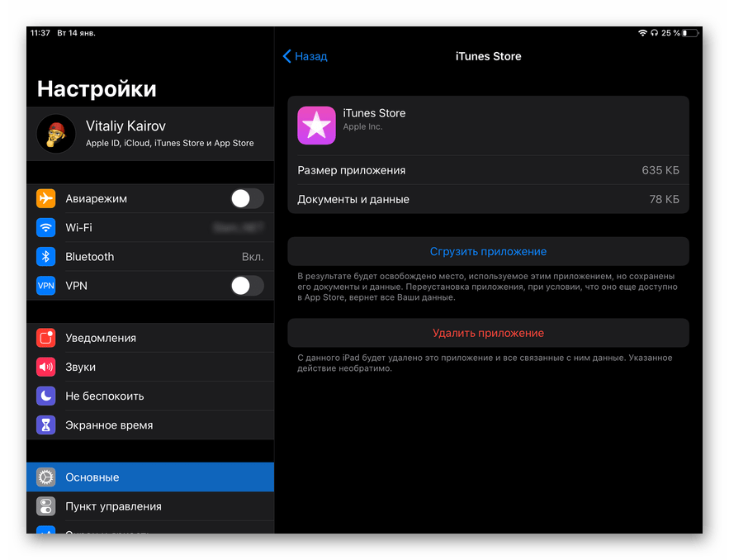Tap the profile avatar picture

click(x=56, y=134)
